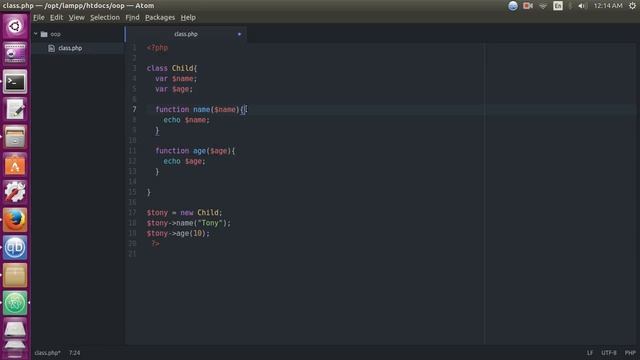Open the Find menu

coord(132,18)
